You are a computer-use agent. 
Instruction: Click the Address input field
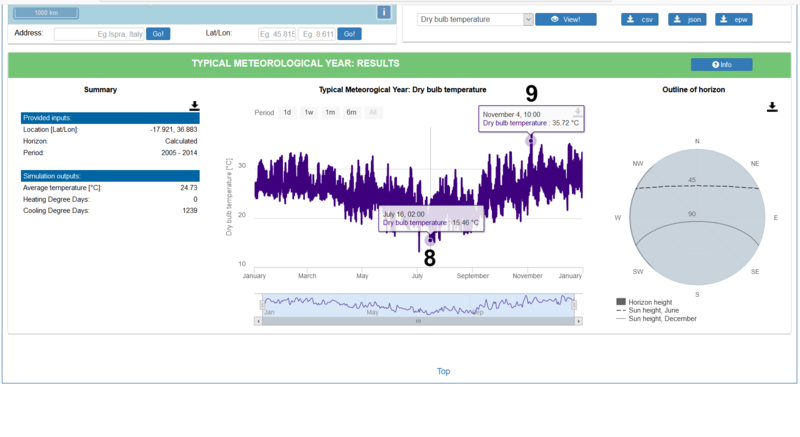pyautogui.click(x=99, y=34)
